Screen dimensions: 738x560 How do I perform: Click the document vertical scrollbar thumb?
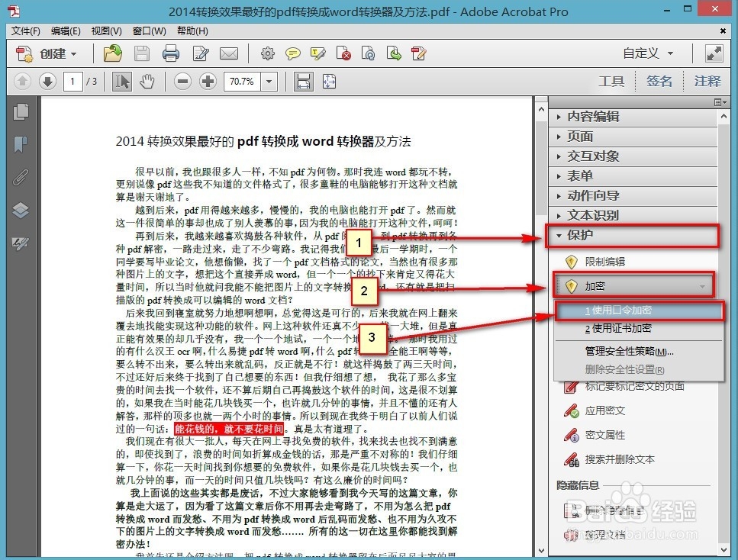[x=541, y=167]
